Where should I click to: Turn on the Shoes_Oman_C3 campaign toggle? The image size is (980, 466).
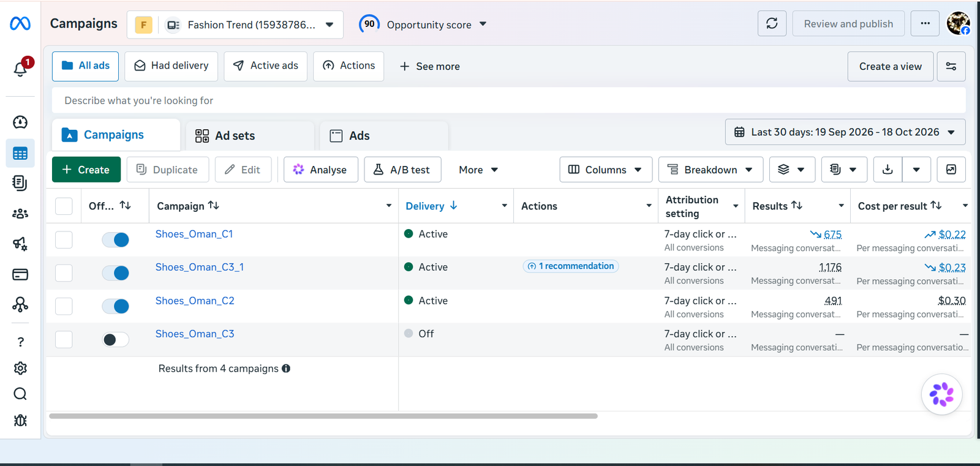tap(115, 339)
